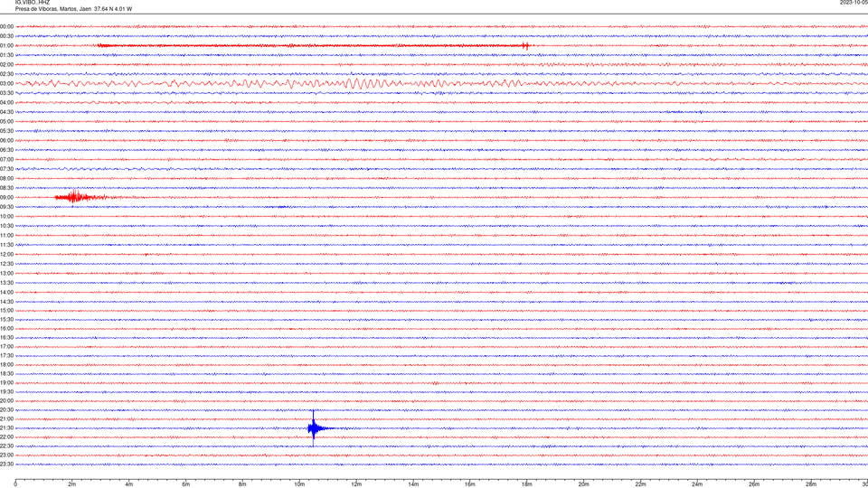Click the 0 tick on minute axis
Screen dimensions: 868x488
[x=15, y=484]
